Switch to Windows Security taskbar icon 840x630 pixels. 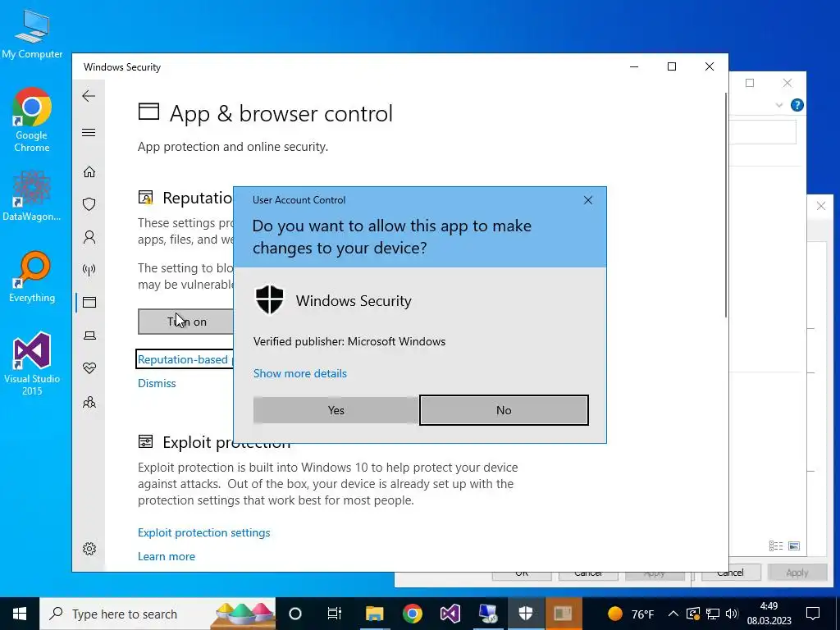point(526,614)
